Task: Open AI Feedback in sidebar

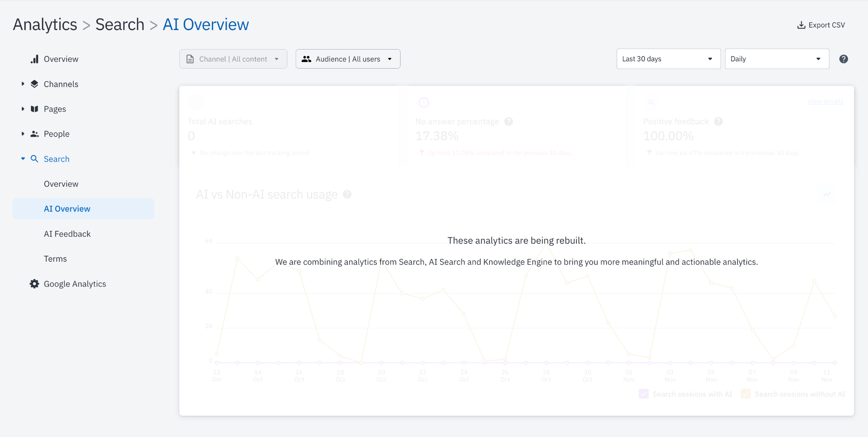Action: point(67,234)
